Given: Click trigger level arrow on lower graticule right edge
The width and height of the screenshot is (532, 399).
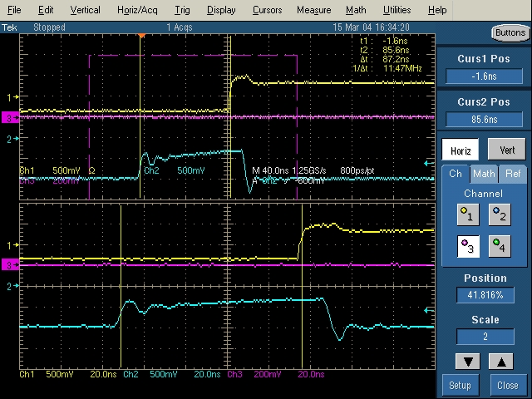Looking at the screenshot, I should [429, 310].
